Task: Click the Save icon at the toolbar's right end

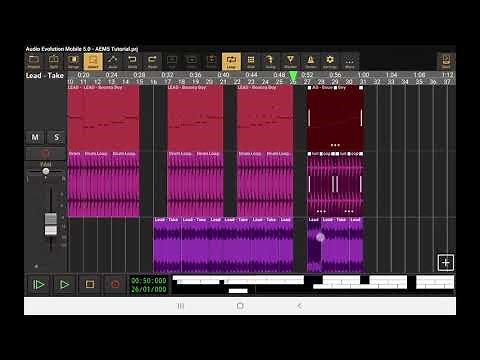Action: [x=446, y=62]
